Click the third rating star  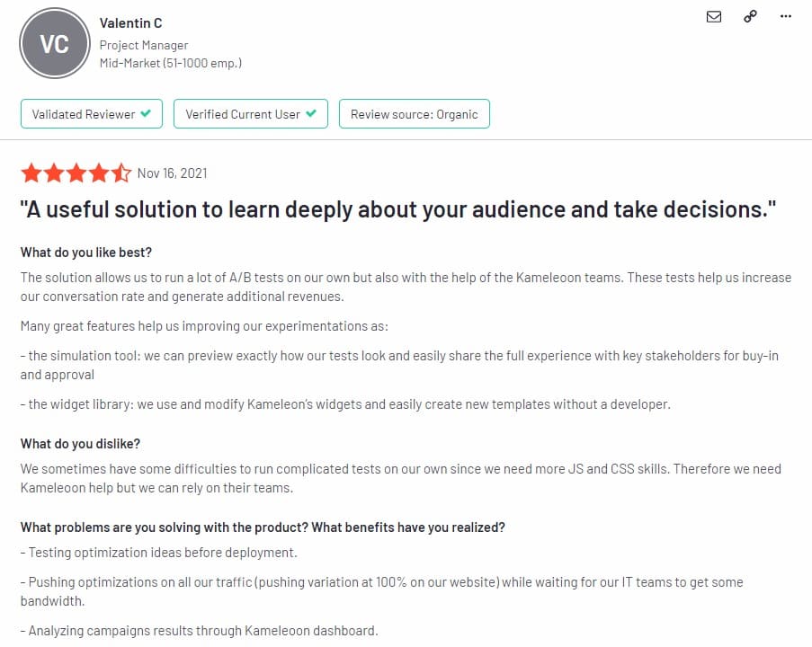[x=76, y=173]
